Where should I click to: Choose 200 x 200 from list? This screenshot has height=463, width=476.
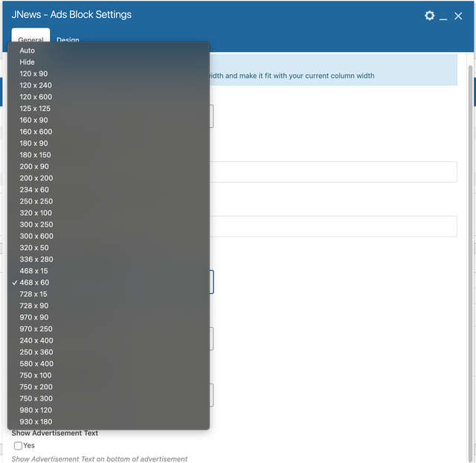point(109,178)
